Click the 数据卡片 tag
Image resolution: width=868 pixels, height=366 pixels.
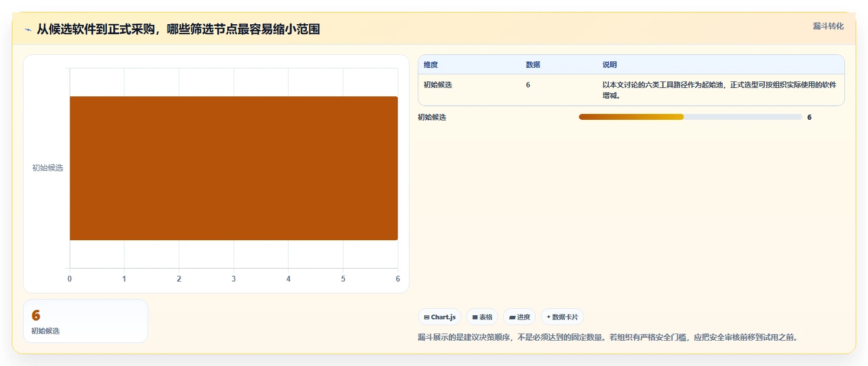click(x=562, y=317)
